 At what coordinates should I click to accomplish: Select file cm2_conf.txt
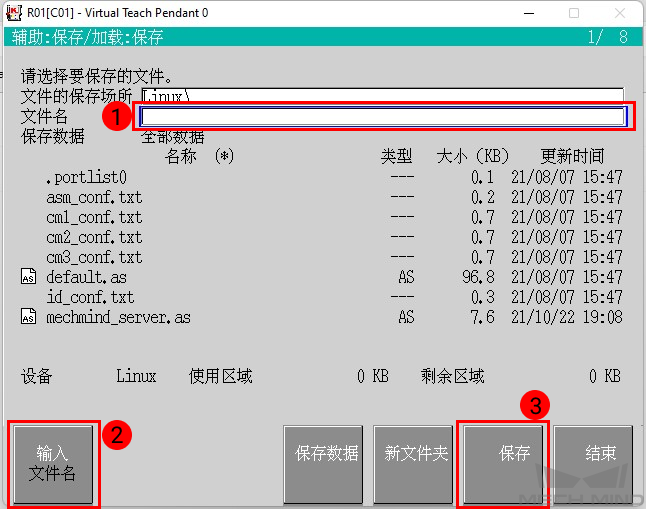94,237
